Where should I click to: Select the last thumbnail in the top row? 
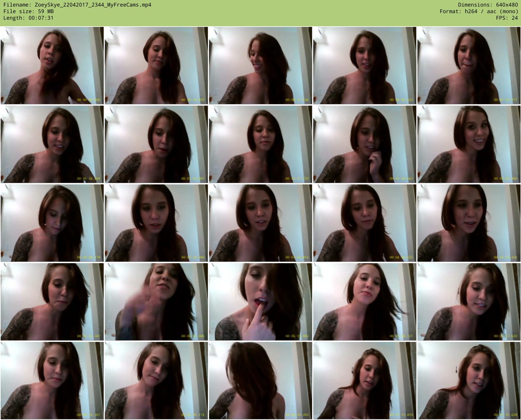pos(469,66)
